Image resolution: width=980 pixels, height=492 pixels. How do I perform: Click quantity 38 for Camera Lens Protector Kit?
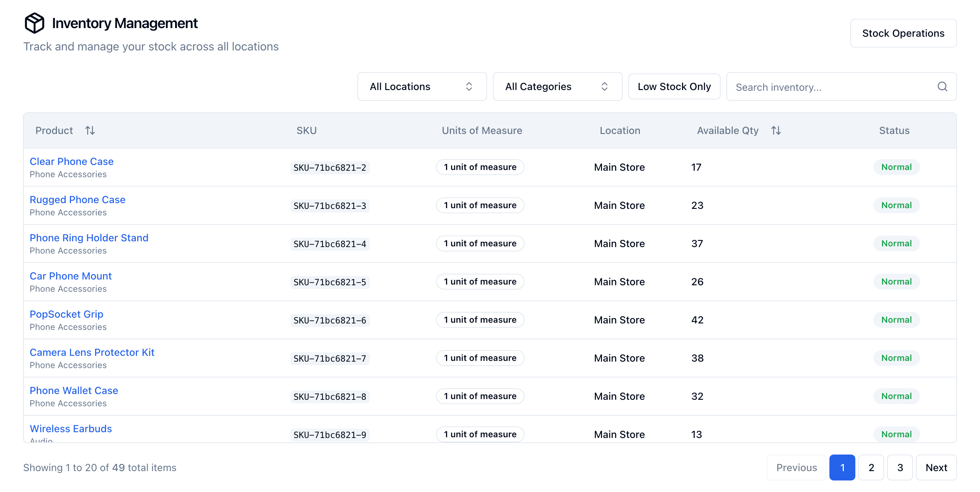point(697,358)
